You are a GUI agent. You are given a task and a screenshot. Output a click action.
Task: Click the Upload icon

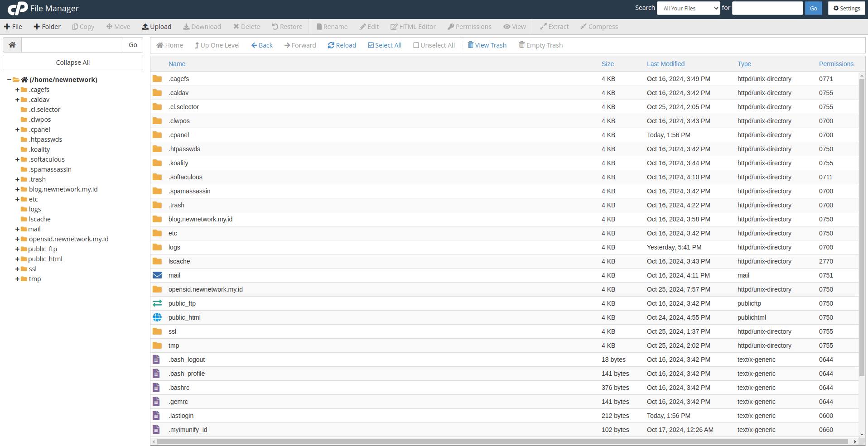[x=156, y=26]
